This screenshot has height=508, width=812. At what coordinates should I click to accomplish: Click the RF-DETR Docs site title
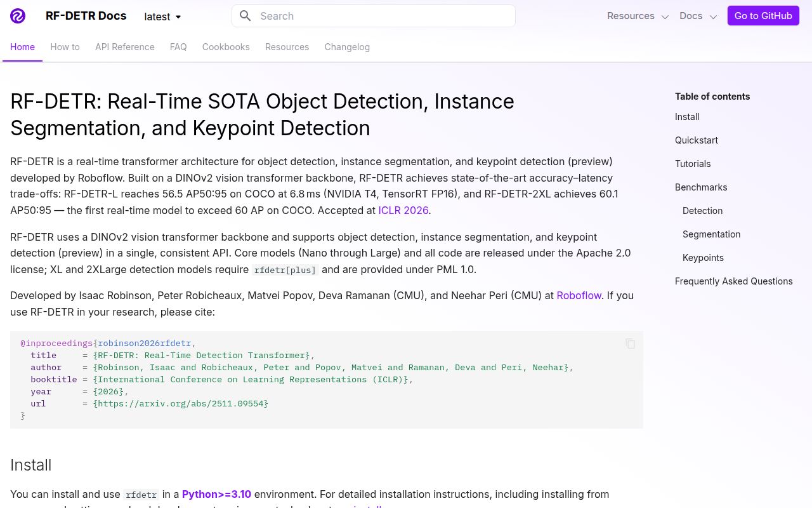click(86, 16)
